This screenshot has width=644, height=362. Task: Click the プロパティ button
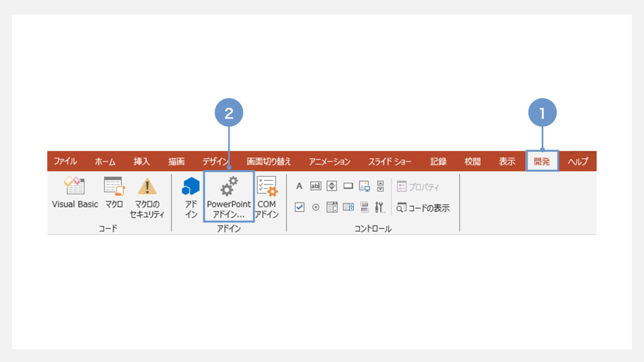pyautogui.click(x=418, y=187)
